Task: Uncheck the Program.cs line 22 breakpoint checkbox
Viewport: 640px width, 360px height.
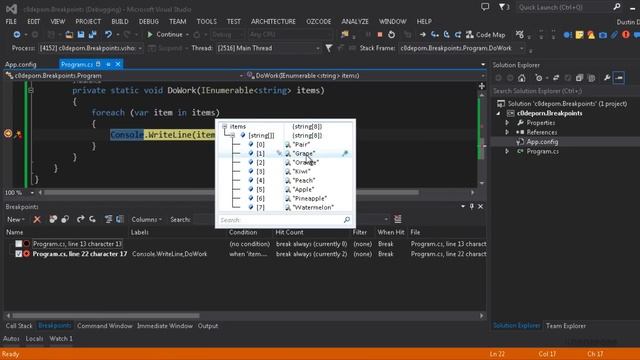Action: pos(19,254)
